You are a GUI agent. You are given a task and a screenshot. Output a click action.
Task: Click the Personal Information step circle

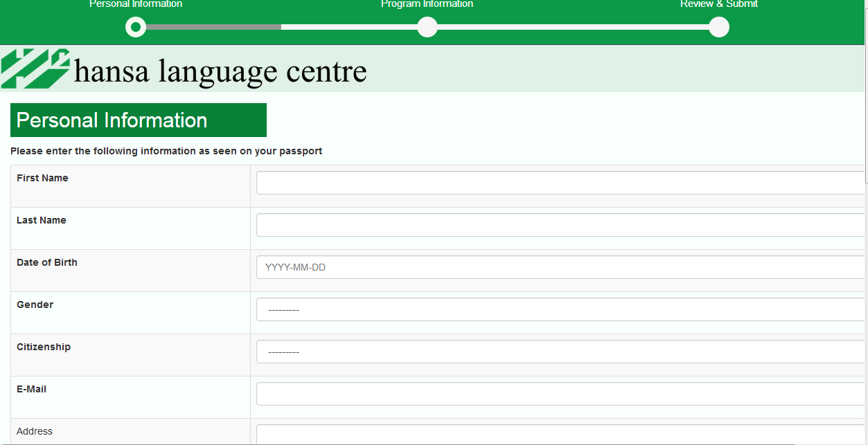136,27
